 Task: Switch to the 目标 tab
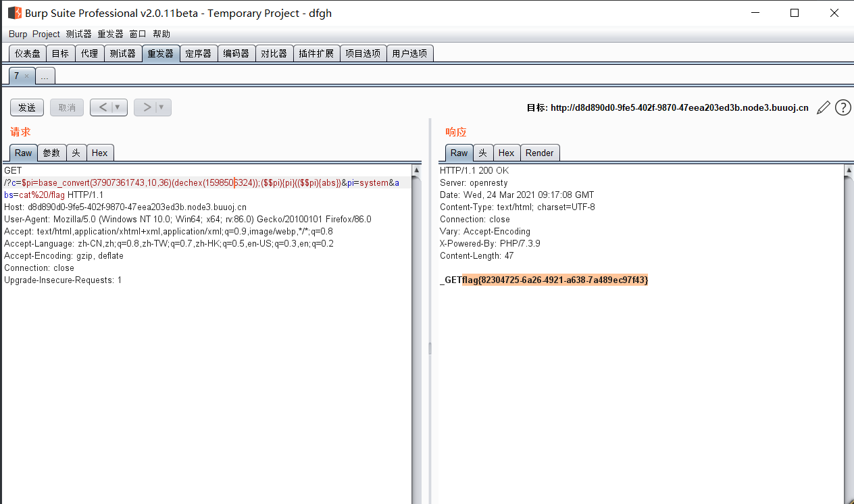point(60,53)
